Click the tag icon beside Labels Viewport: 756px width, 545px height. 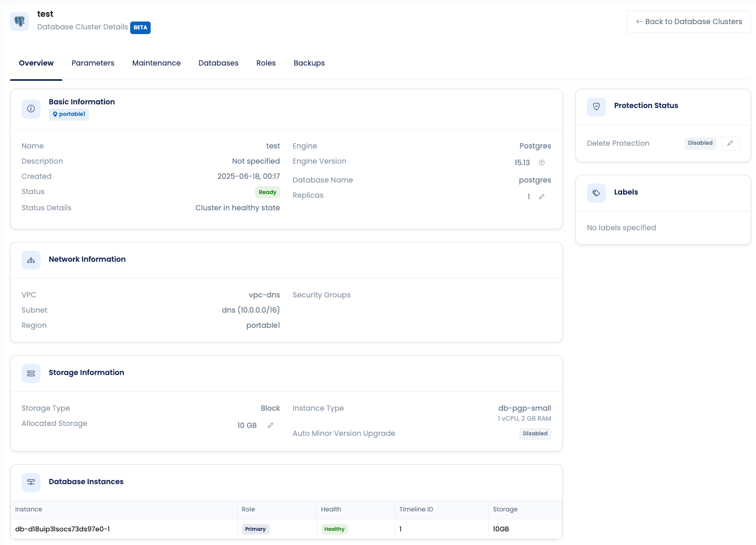(x=596, y=193)
